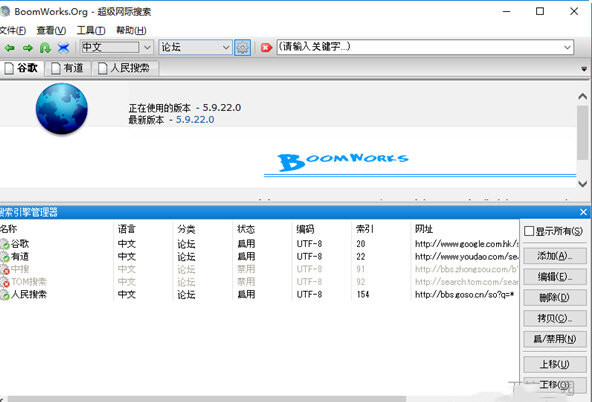Click the 编辑(E) button
Viewport: 592px width, 402px height.
pyautogui.click(x=555, y=277)
